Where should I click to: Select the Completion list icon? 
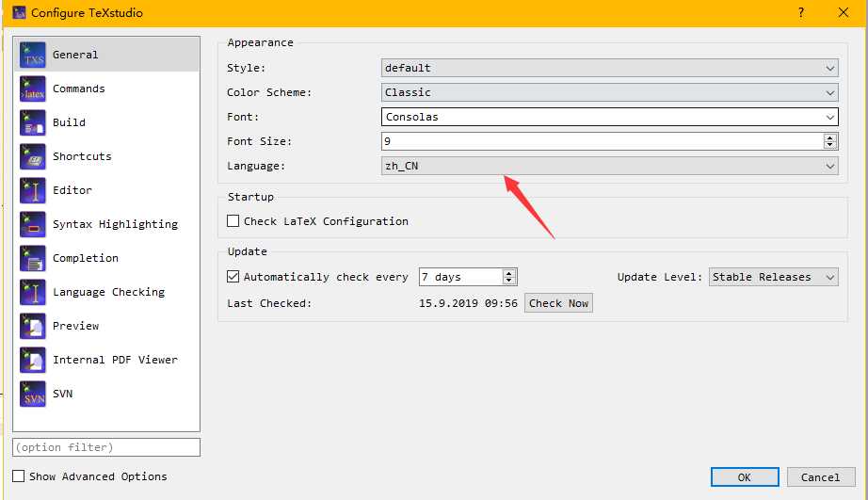33,259
